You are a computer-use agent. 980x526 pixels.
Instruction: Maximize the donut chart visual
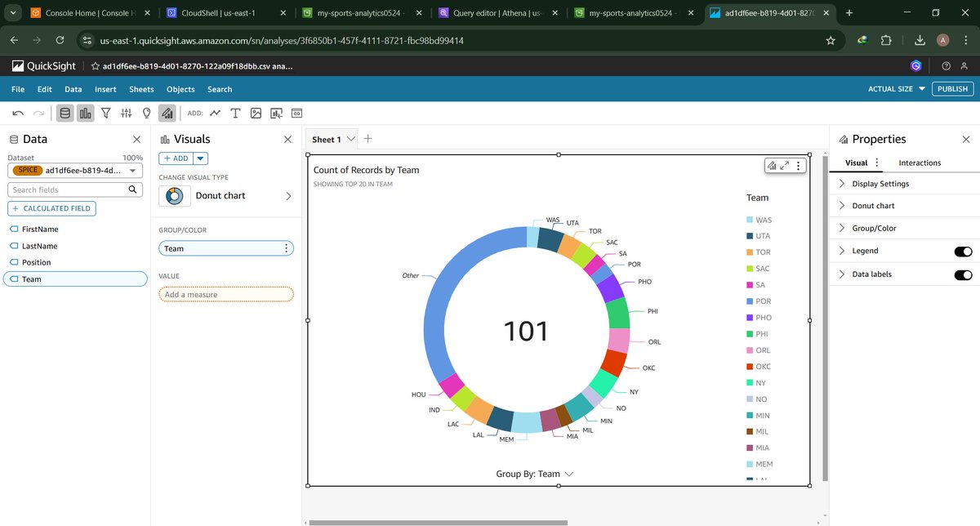(785, 166)
